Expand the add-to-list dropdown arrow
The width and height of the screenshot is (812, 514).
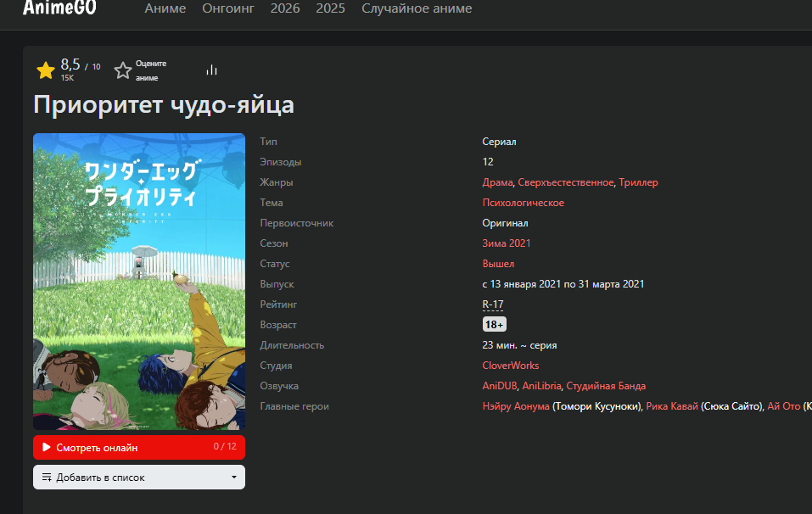pos(234,477)
